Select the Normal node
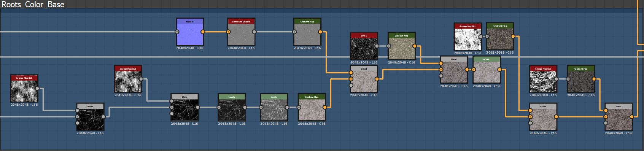This screenshot has height=151, width=644. (189, 32)
